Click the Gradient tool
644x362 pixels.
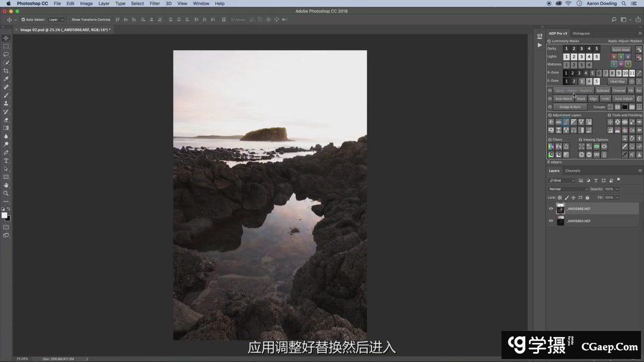[x=7, y=128]
